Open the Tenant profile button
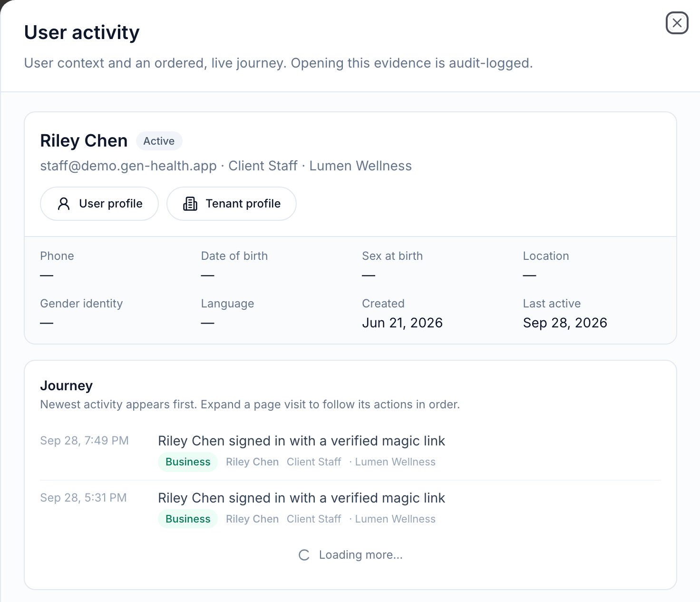Image resolution: width=700 pixels, height=602 pixels. pyautogui.click(x=232, y=204)
